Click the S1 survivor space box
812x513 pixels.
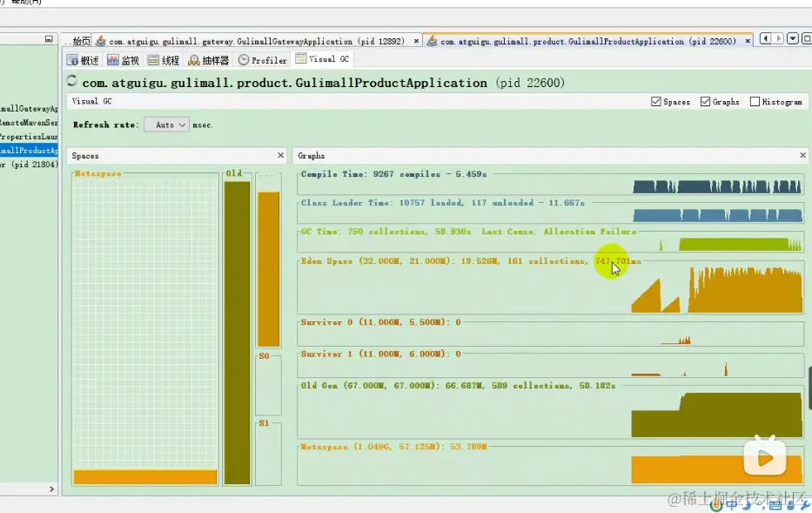[268, 456]
